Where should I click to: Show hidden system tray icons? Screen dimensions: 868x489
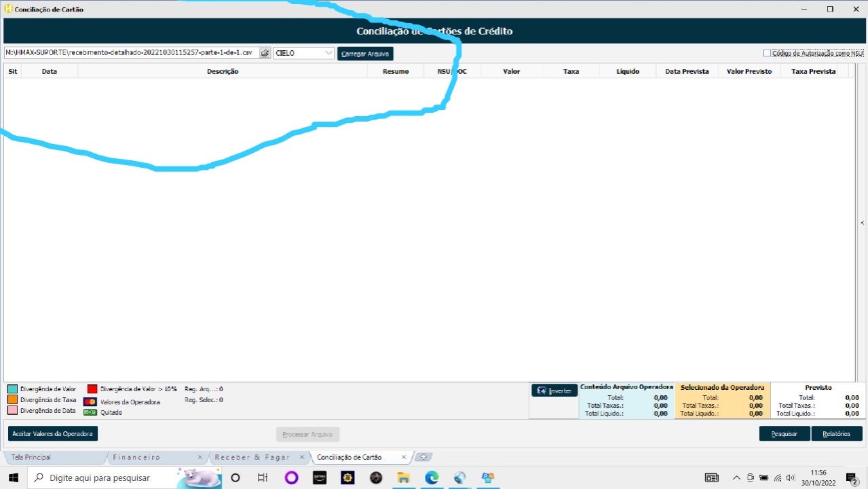736,477
